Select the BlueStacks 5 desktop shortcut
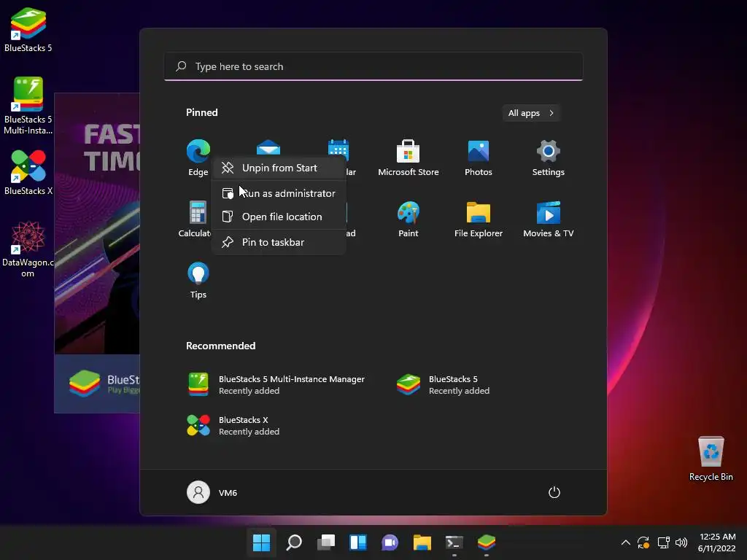Image resolution: width=747 pixels, height=560 pixels. pos(28,29)
